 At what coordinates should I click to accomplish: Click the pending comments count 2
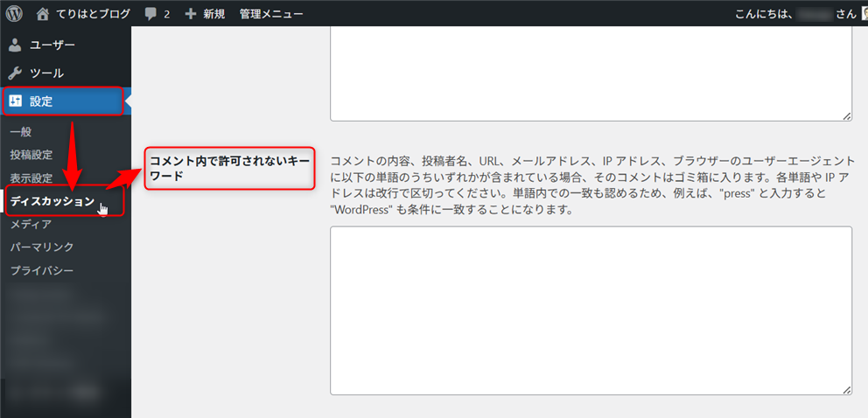(166, 14)
